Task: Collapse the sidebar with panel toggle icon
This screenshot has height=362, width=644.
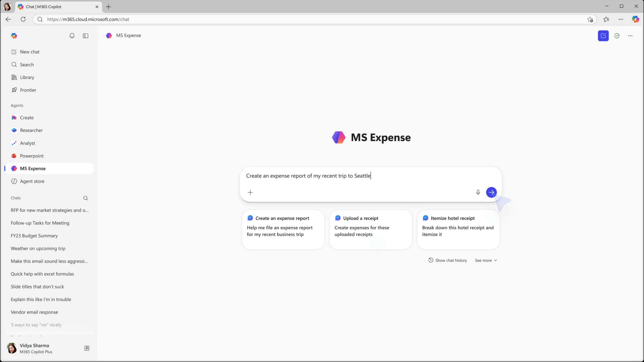Action: point(85,36)
